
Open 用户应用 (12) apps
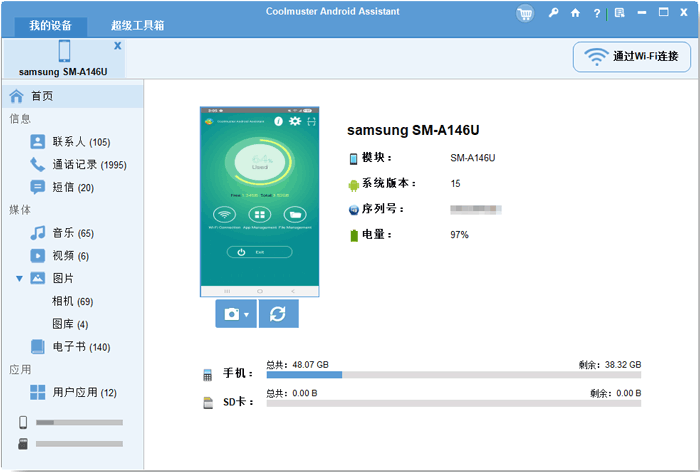point(84,393)
